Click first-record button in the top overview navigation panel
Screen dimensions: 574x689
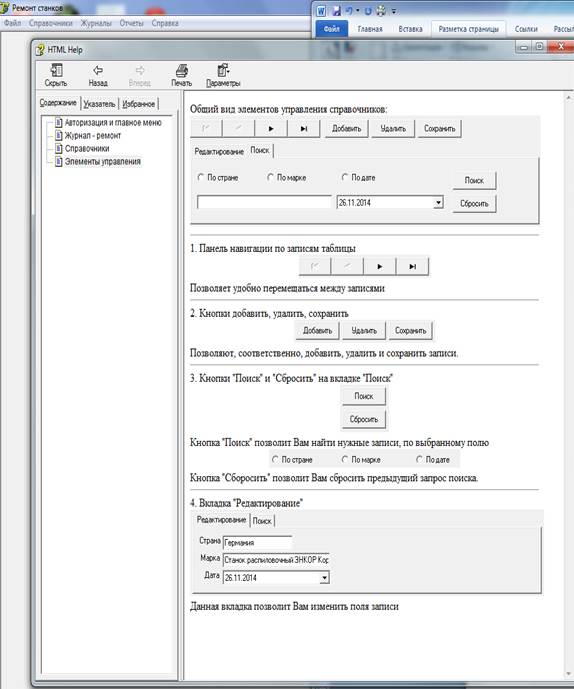coord(206,128)
